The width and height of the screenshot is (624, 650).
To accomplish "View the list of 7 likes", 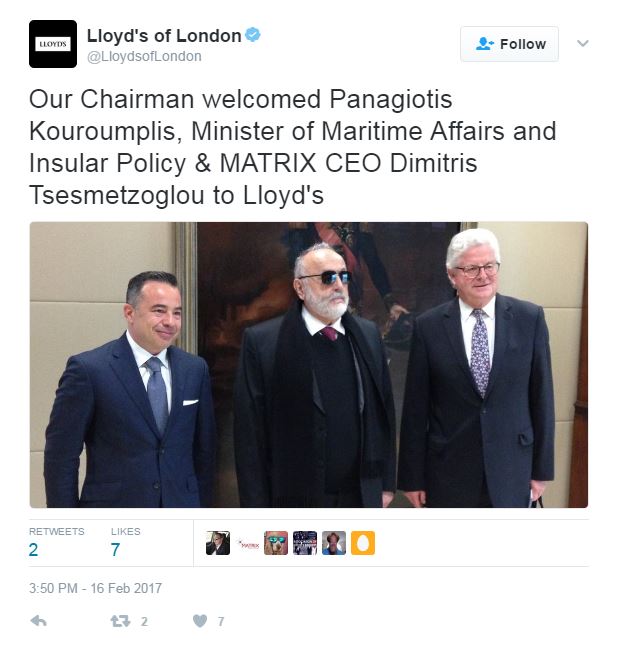I will point(126,543).
